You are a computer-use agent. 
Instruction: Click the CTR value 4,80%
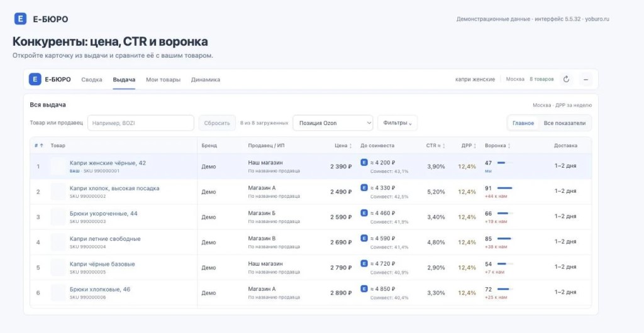tap(436, 243)
